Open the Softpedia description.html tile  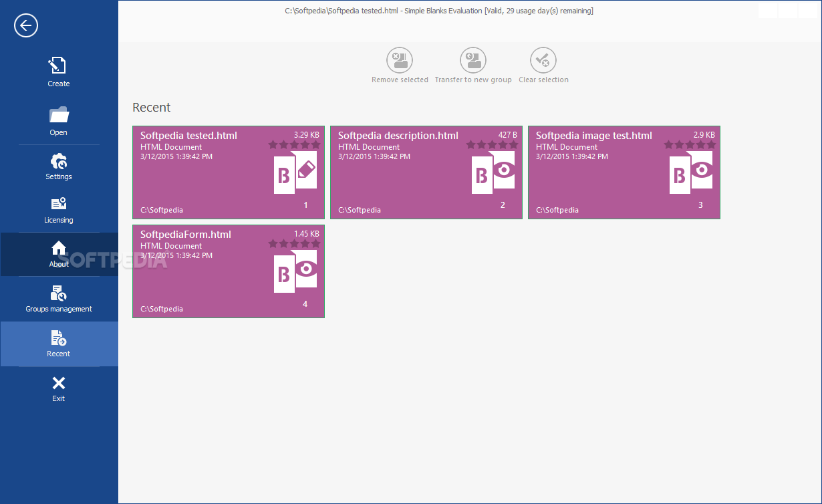point(426,172)
